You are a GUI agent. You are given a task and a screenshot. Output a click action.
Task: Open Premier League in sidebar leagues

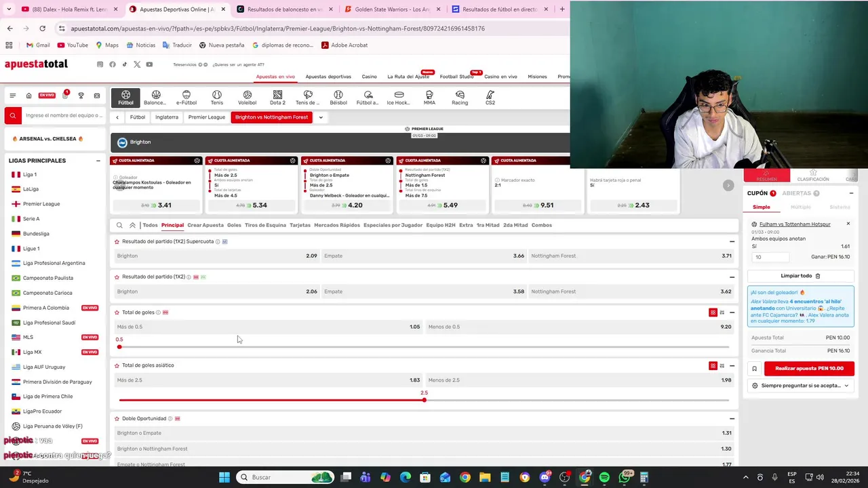(x=41, y=204)
